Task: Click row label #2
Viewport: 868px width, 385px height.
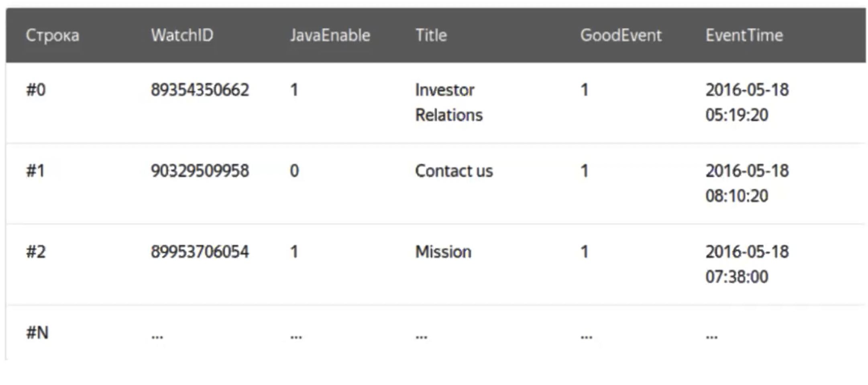Action: (x=36, y=252)
